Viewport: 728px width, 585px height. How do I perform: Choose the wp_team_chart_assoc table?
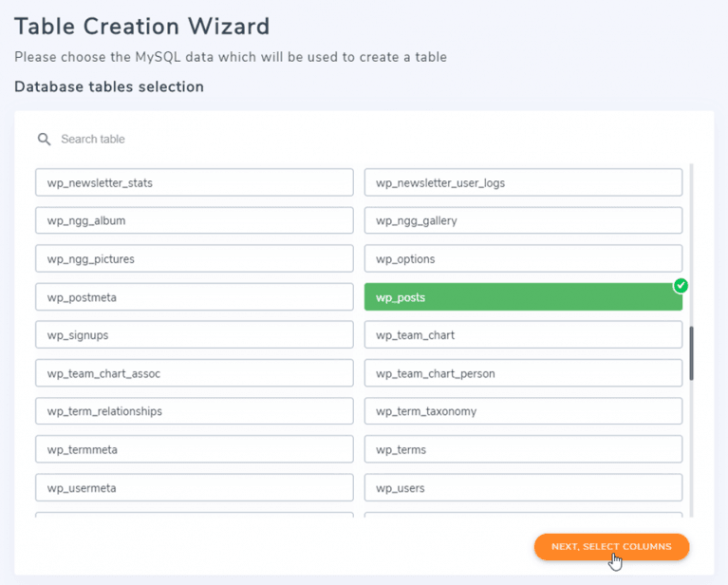point(194,373)
